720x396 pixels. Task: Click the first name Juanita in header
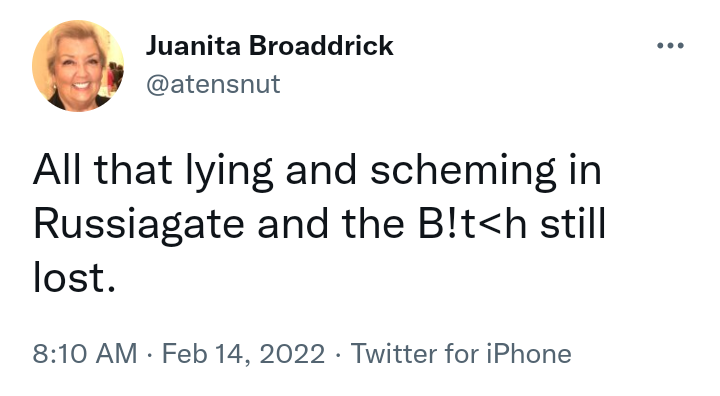click(193, 46)
